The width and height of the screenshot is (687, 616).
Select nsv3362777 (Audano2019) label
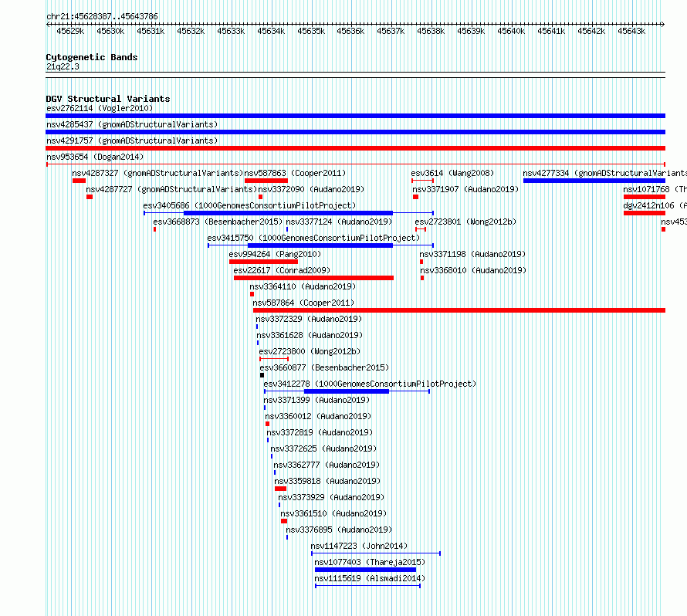[327, 465]
